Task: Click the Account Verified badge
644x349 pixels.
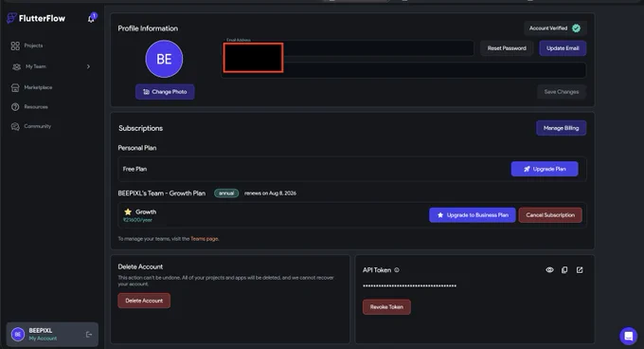Action: [x=554, y=28]
